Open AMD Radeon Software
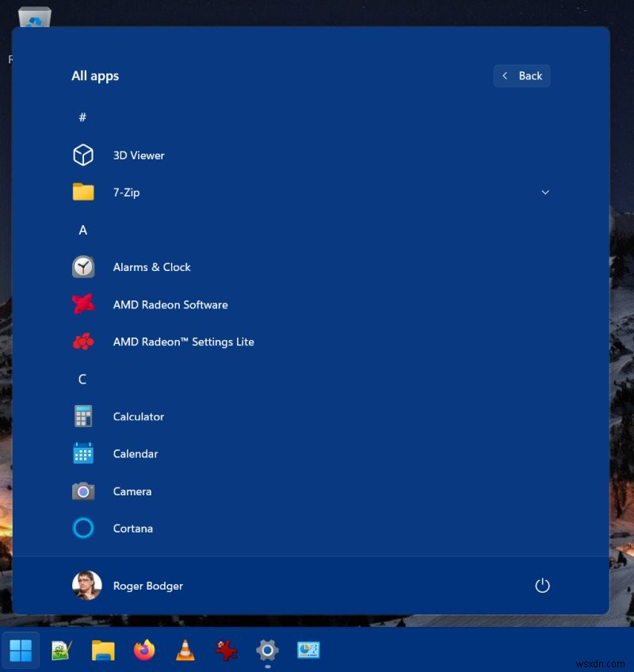The height and width of the screenshot is (672, 634). click(x=170, y=304)
